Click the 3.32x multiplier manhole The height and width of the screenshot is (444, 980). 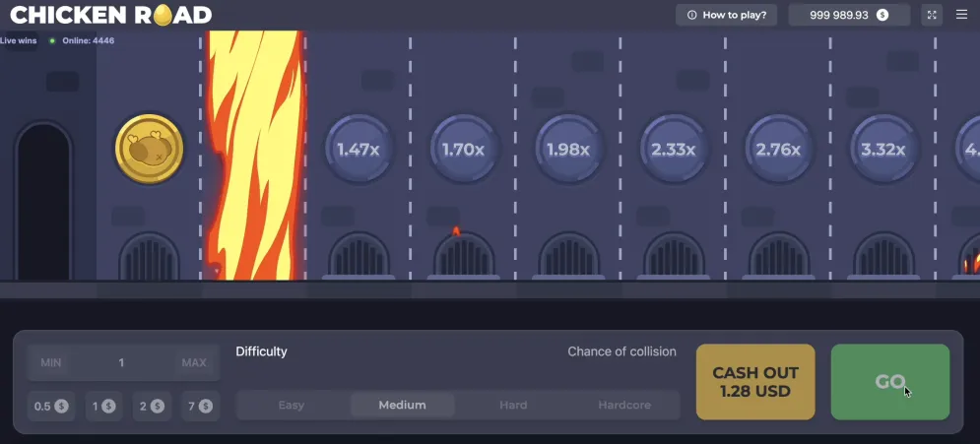[883, 150]
